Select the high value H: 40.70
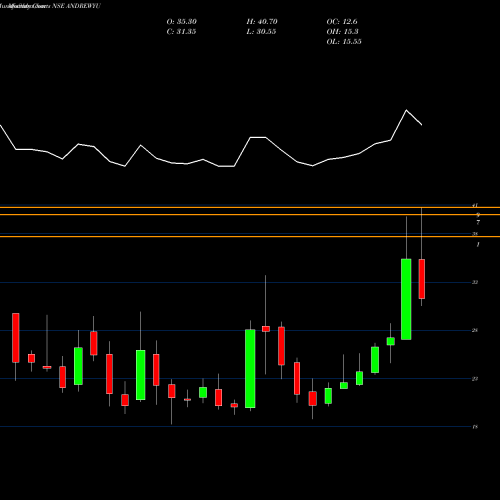 (x=262, y=22)
